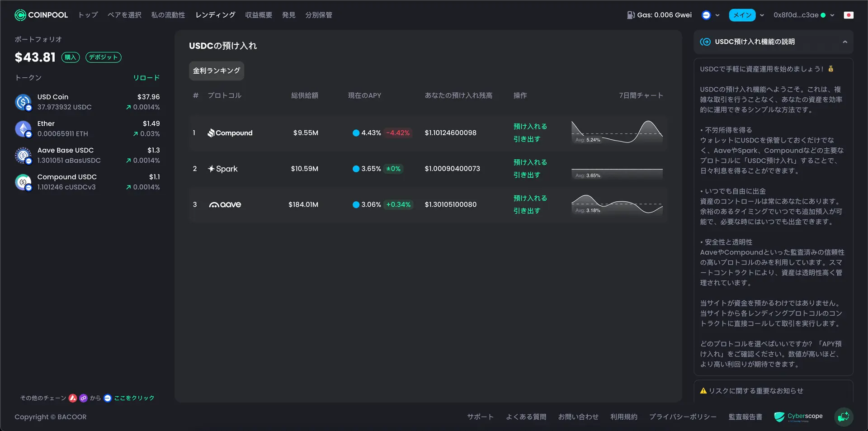Open the 分別保管 menu
868x431 pixels.
(319, 15)
